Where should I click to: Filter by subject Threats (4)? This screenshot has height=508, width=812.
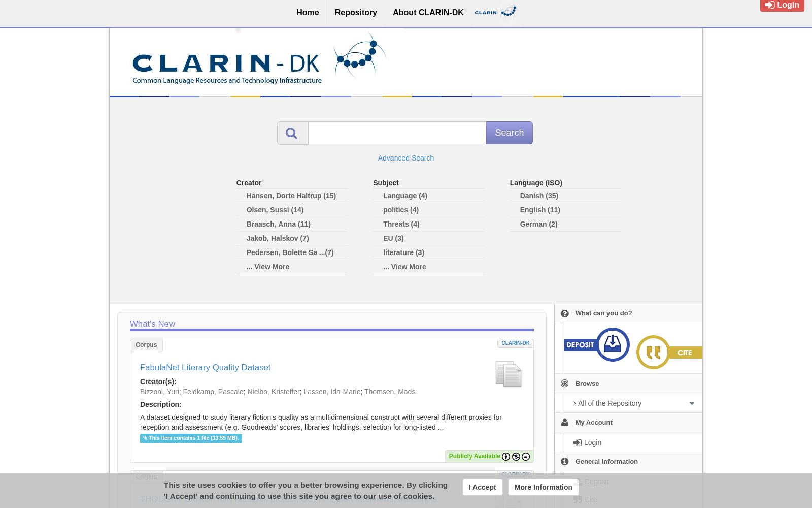pos(401,224)
